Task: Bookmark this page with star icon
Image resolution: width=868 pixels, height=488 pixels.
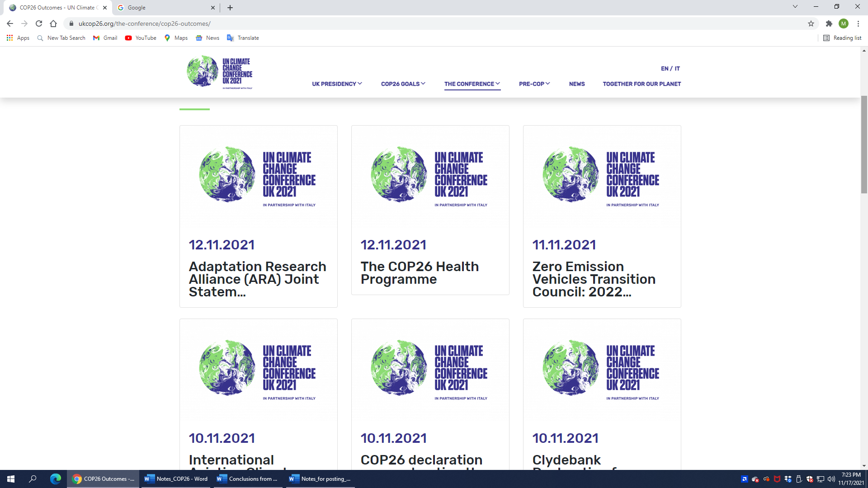Action: click(811, 23)
